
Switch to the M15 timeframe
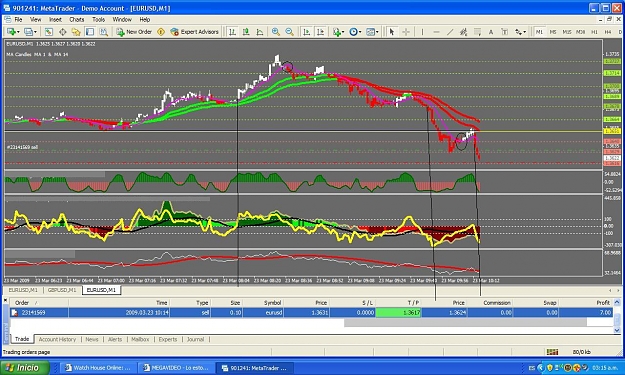[x=566, y=32]
